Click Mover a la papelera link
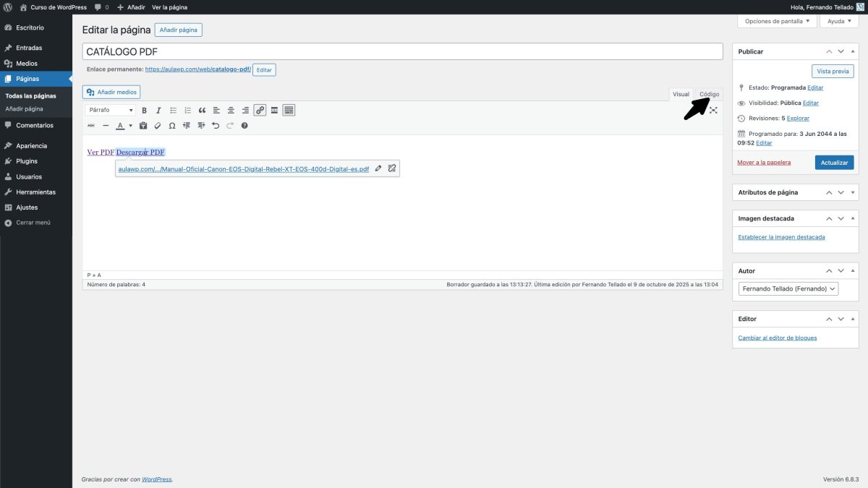This screenshot has width=868, height=488. click(x=764, y=163)
